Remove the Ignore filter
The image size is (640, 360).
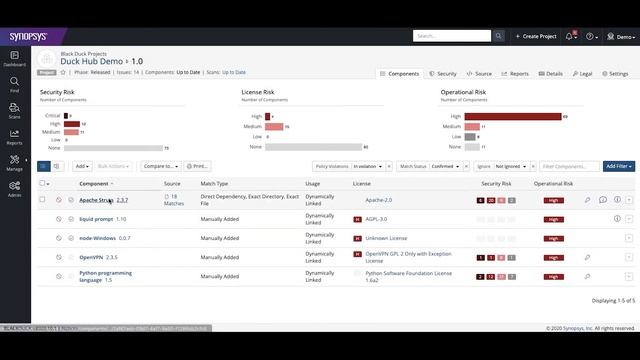[533, 166]
